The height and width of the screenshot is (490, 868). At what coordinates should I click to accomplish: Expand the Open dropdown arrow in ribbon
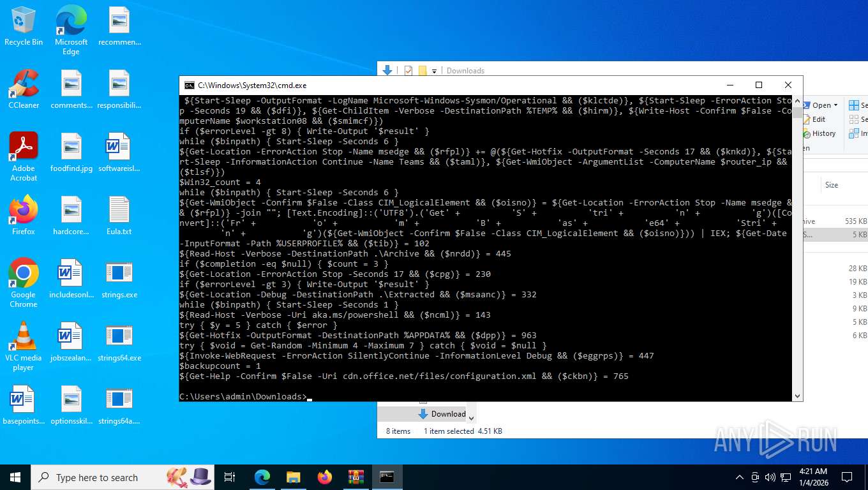pyautogui.click(x=835, y=105)
